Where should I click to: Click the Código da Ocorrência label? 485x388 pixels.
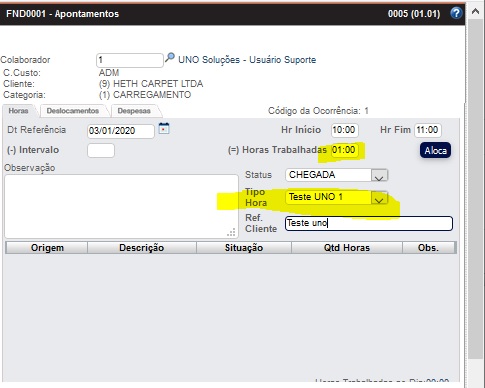pyautogui.click(x=318, y=111)
